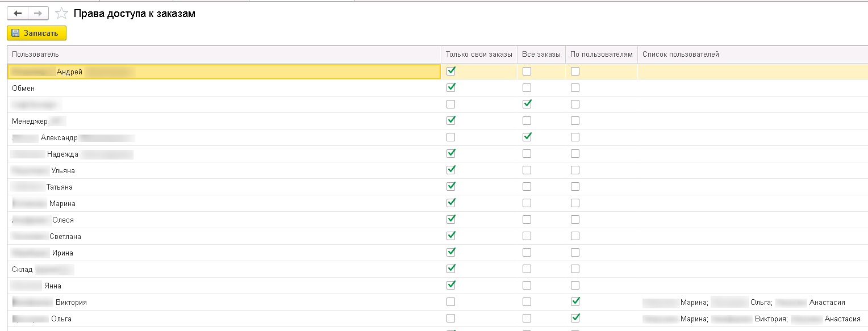Tick 'Только свои заказы' for Ольга
This screenshot has width=868, height=331.
coord(451,318)
